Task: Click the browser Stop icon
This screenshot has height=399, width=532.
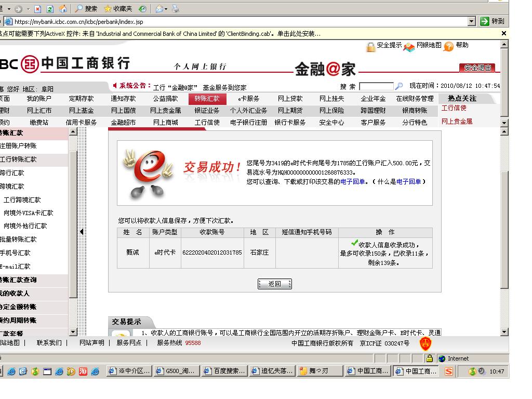Action: pyautogui.click(x=38, y=9)
